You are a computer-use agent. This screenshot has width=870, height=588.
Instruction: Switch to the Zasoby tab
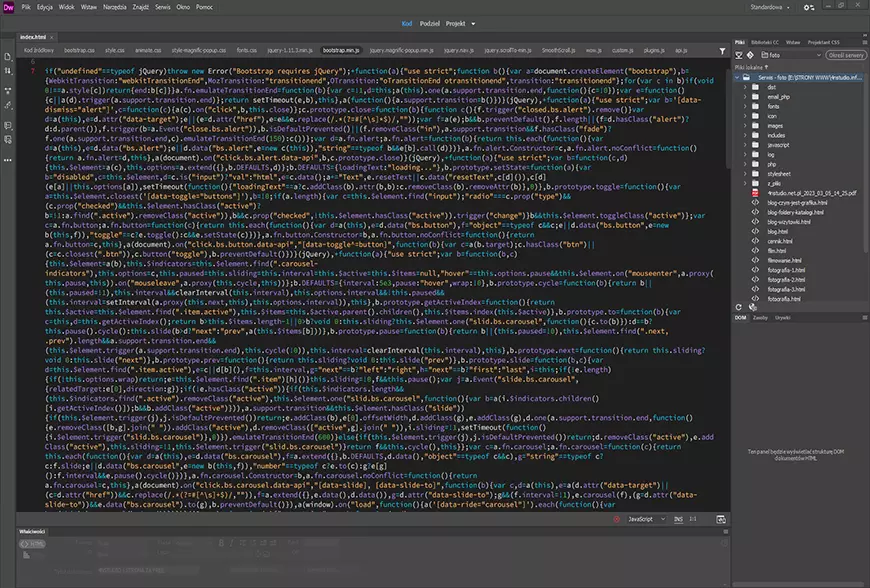(760, 318)
